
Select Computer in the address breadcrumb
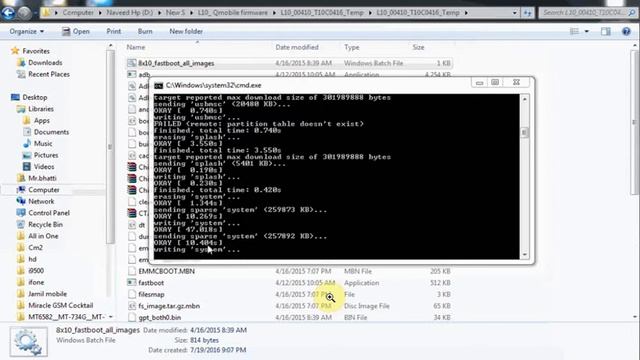point(78,13)
